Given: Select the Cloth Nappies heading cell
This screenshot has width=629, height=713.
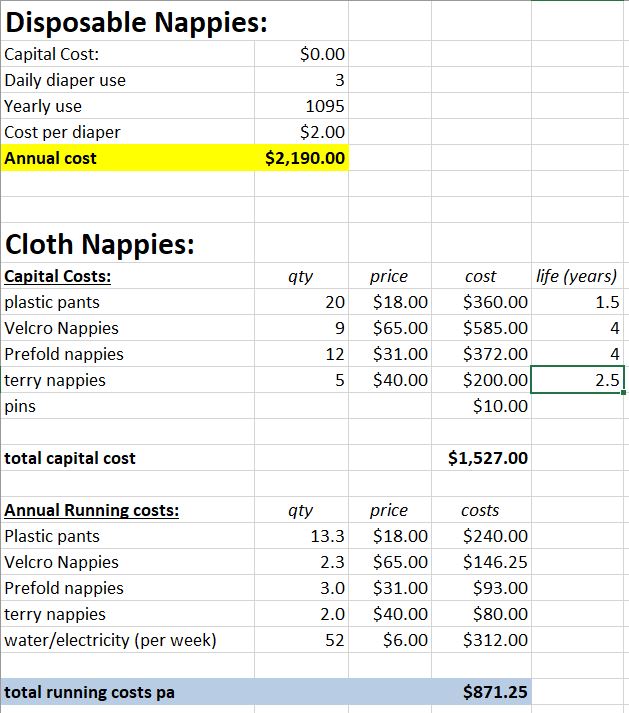Looking at the screenshot, I should pyautogui.click(x=100, y=244).
